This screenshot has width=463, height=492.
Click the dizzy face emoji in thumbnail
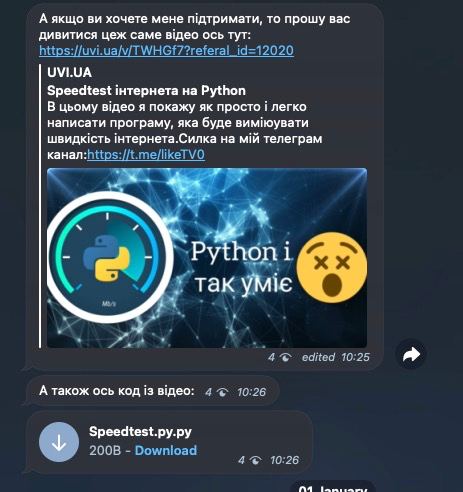click(x=332, y=267)
